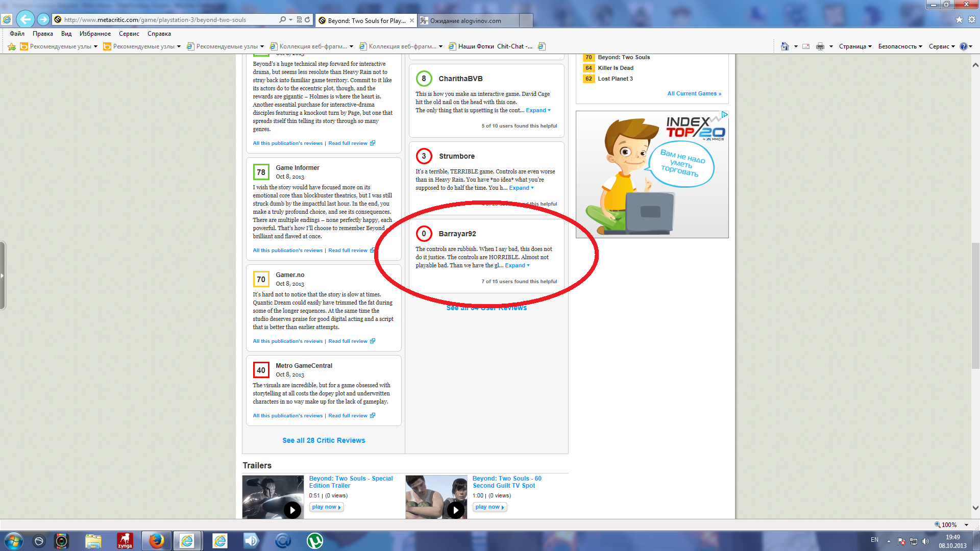Open uTorrent from the taskbar
This screenshot has height=551, width=980.
(x=314, y=540)
